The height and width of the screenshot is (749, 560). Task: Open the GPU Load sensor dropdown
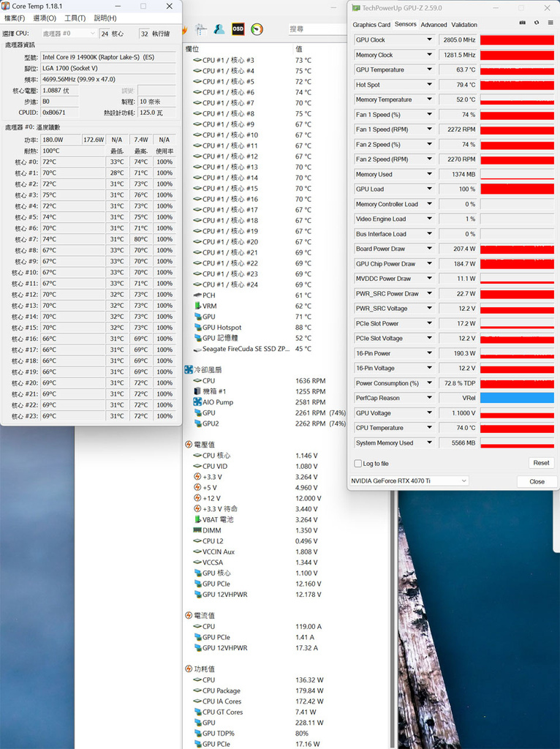(x=429, y=189)
